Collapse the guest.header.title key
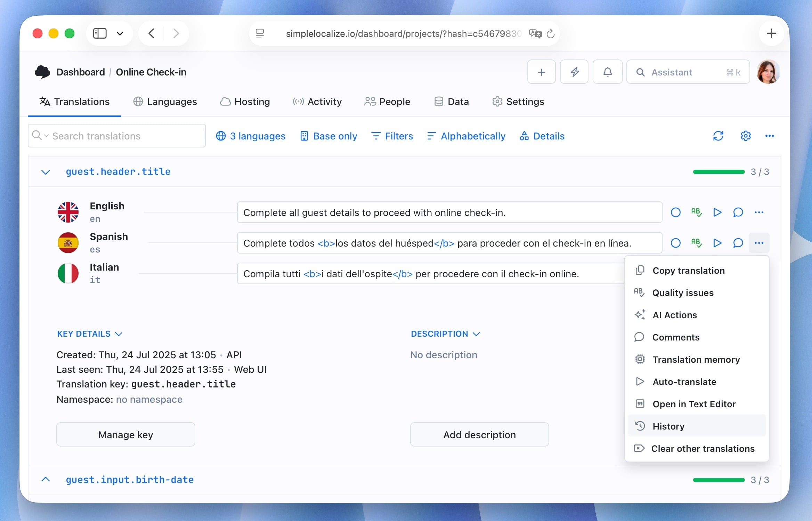The height and width of the screenshot is (521, 812). 46,172
